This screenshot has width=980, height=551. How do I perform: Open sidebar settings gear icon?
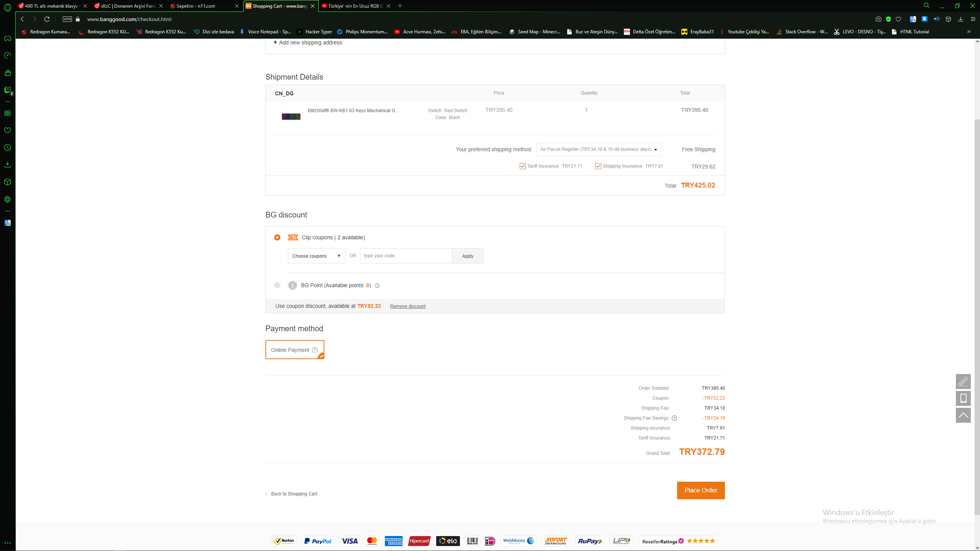click(7, 199)
